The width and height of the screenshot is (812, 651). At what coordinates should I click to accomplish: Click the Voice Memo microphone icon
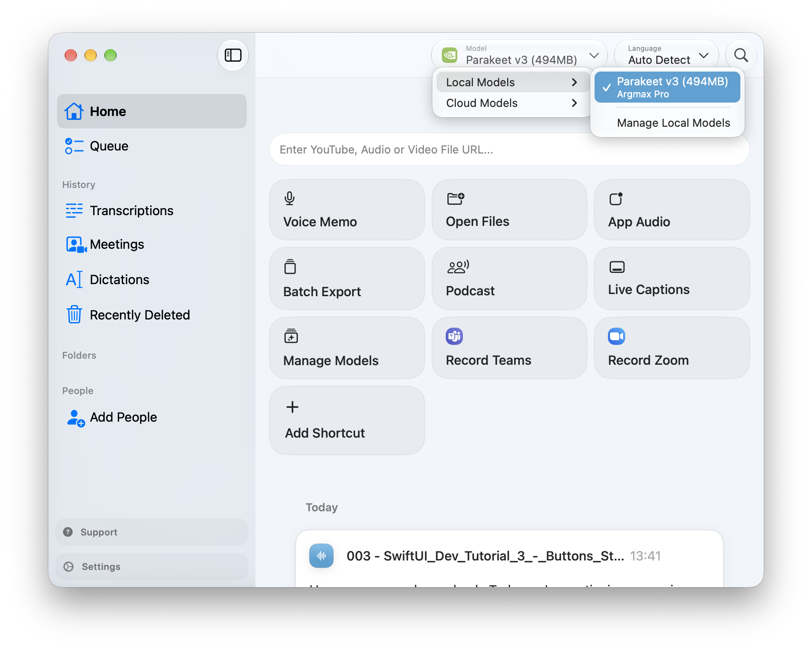point(290,199)
